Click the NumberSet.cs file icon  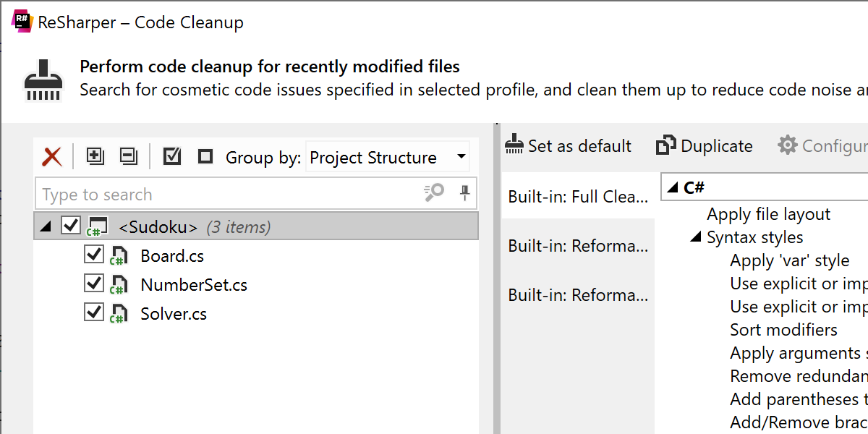pyautogui.click(x=119, y=285)
